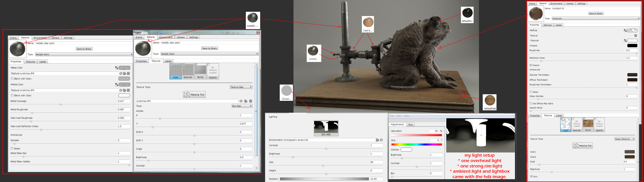This screenshot has height=182, width=644.
Task: Click the Metal Color texture checker icon
Action: (x=117, y=85)
